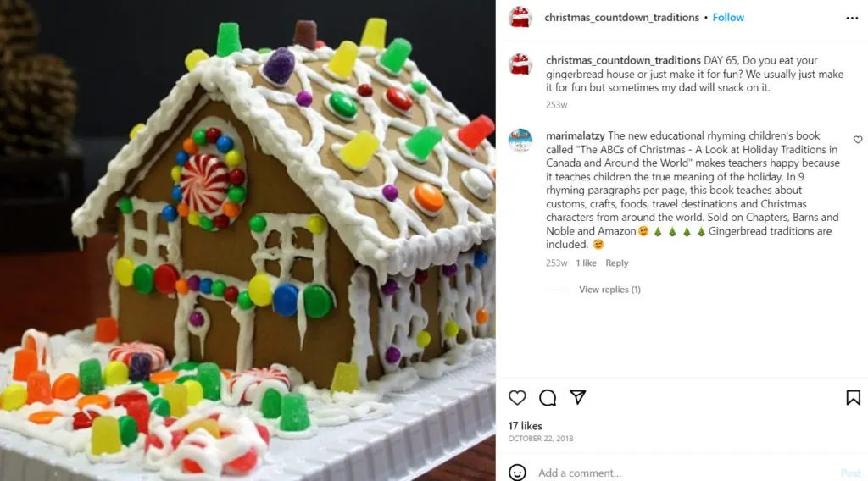The height and width of the screenshot is (481, 868).
Task: Open marimalatzy username link
Action: (x=576, y=135)
